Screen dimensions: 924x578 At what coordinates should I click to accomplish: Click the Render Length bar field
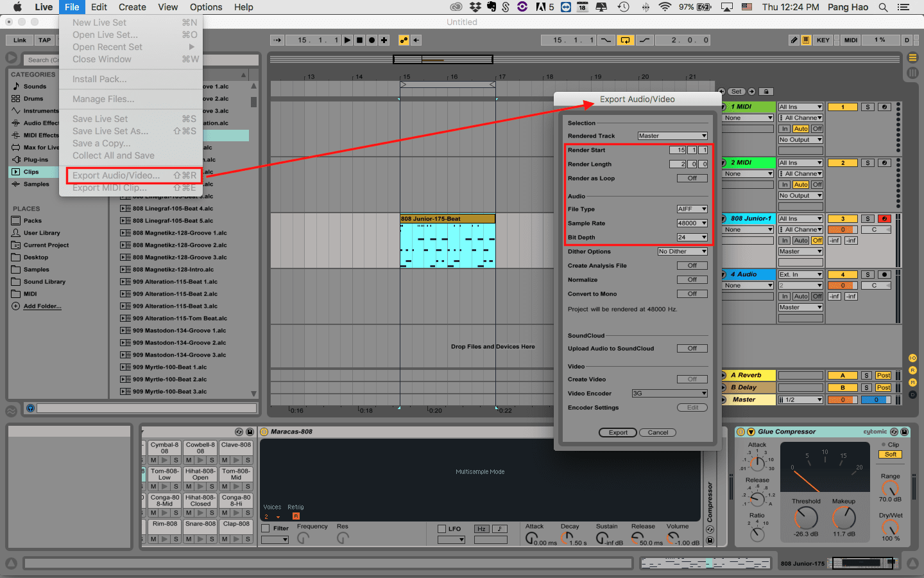678,164
